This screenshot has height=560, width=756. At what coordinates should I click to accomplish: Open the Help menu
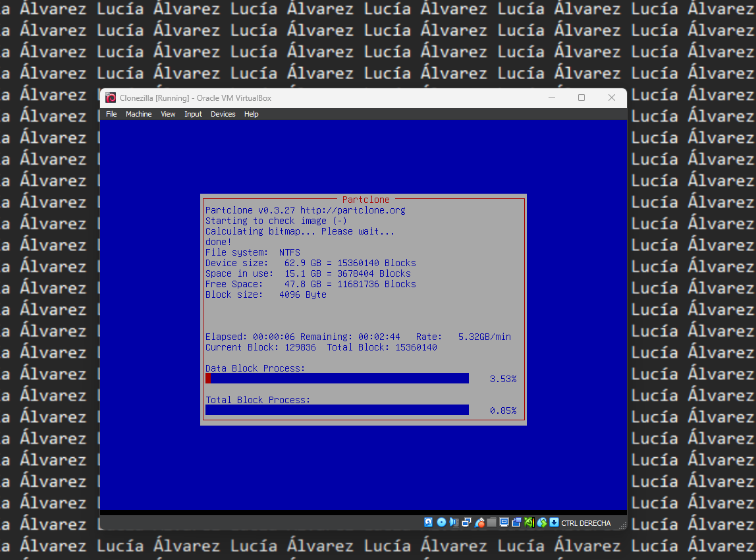coord(252,114)
